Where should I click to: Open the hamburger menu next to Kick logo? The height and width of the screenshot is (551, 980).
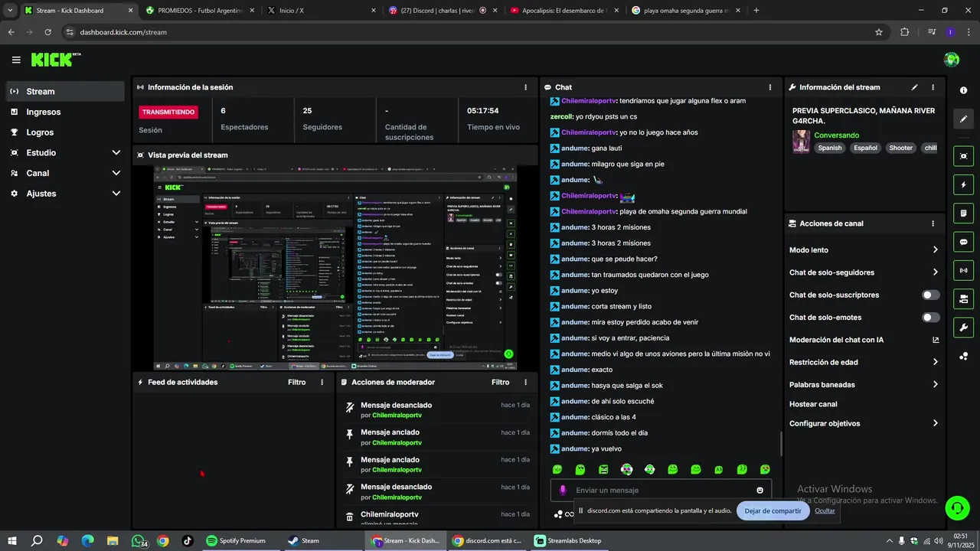click(x=16, y=60)
